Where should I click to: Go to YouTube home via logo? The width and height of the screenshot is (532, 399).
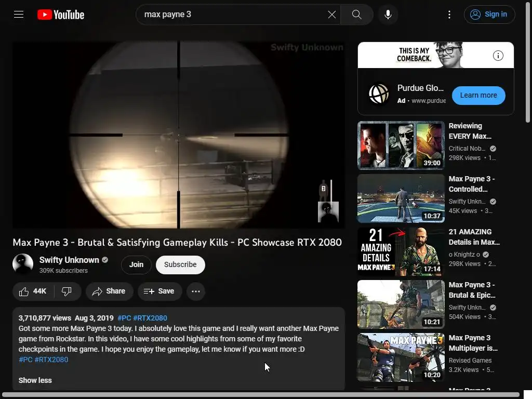[x=61, y=15]
